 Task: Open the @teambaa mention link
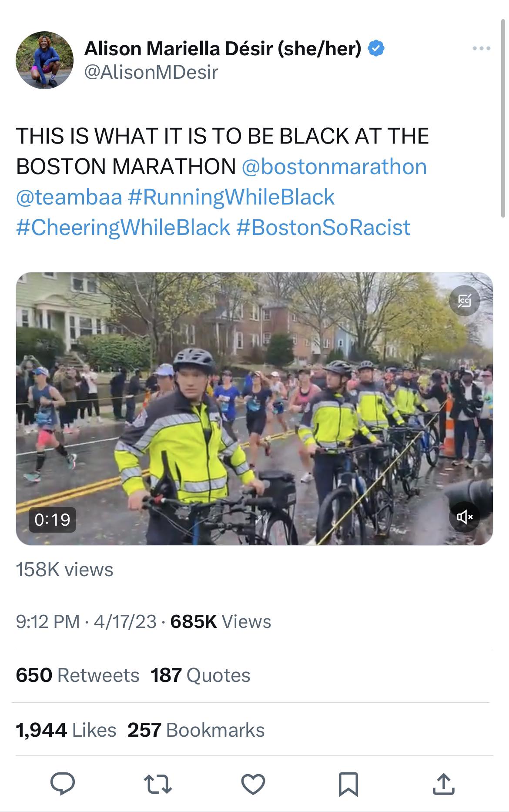pyautogui.click(x=69, y=197)
